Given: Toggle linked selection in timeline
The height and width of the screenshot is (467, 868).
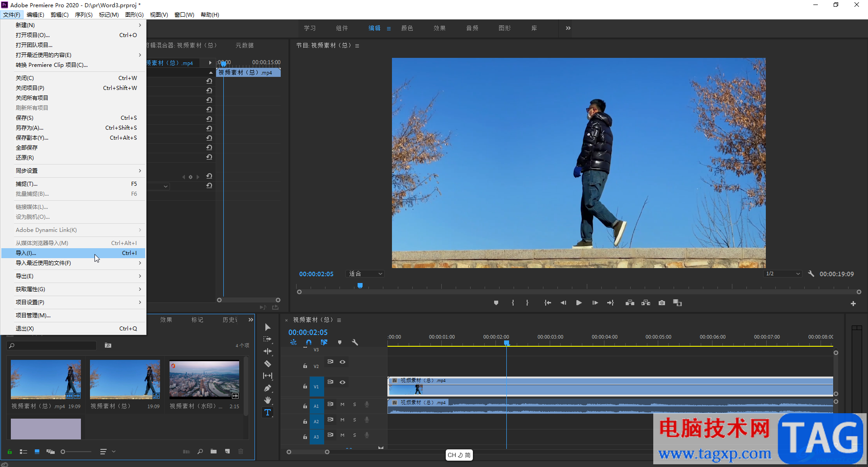Looking at the screenshot, I should click(x=324, y=342).
